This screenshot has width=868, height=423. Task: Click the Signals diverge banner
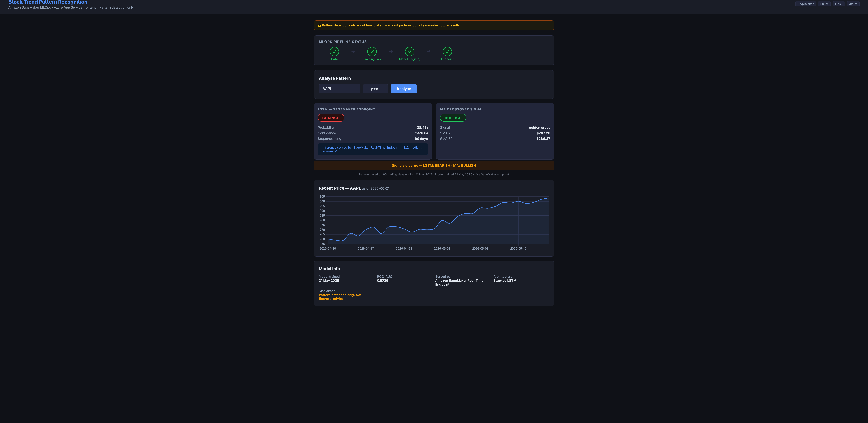pyautogui.click(x=434, y=165)
